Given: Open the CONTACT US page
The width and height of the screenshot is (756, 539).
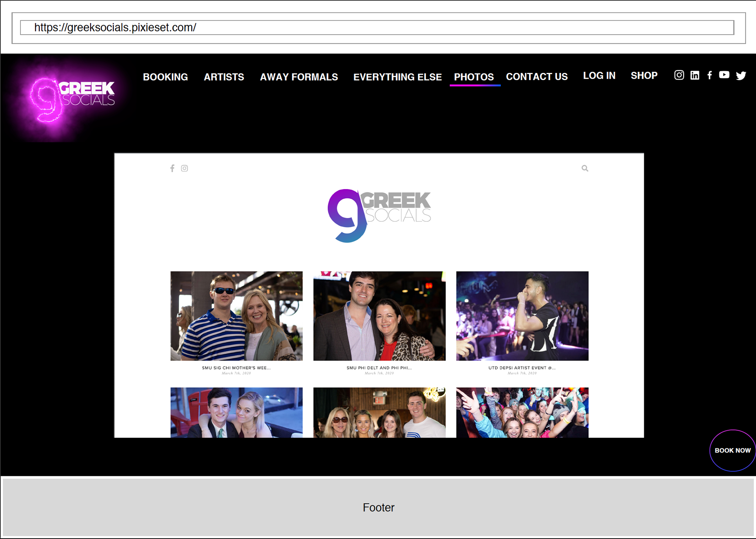Looking at the screenshot, I should click(537, 76).
